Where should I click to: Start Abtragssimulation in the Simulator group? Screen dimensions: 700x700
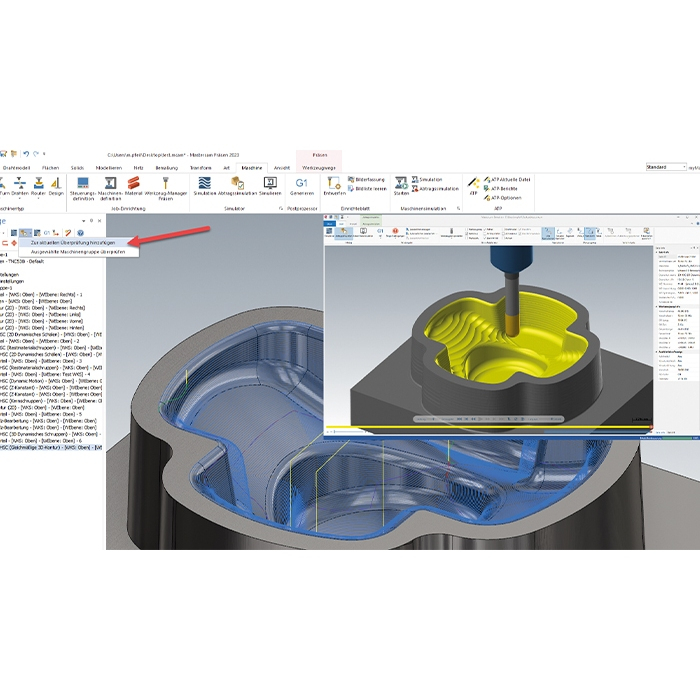click(x=238, y=186)
